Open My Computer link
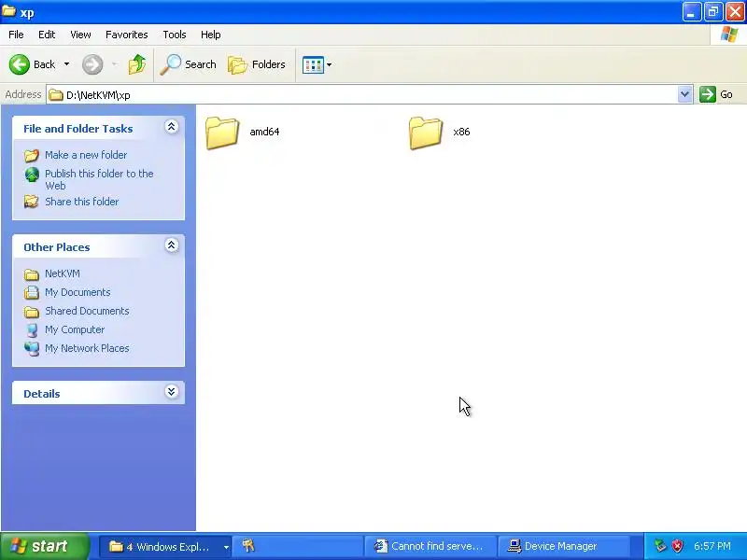Viewport: 747px width, 560px height. pos(75,329)
